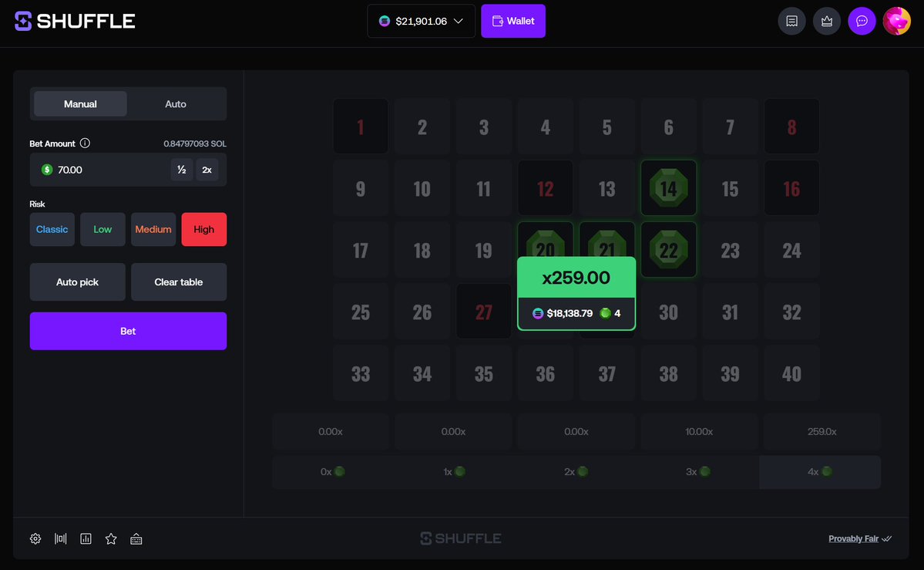Viewport: 924px width, 570px height.
Task: Click the $18,138.79 payout amount
Action: click(x=570, y=313)
